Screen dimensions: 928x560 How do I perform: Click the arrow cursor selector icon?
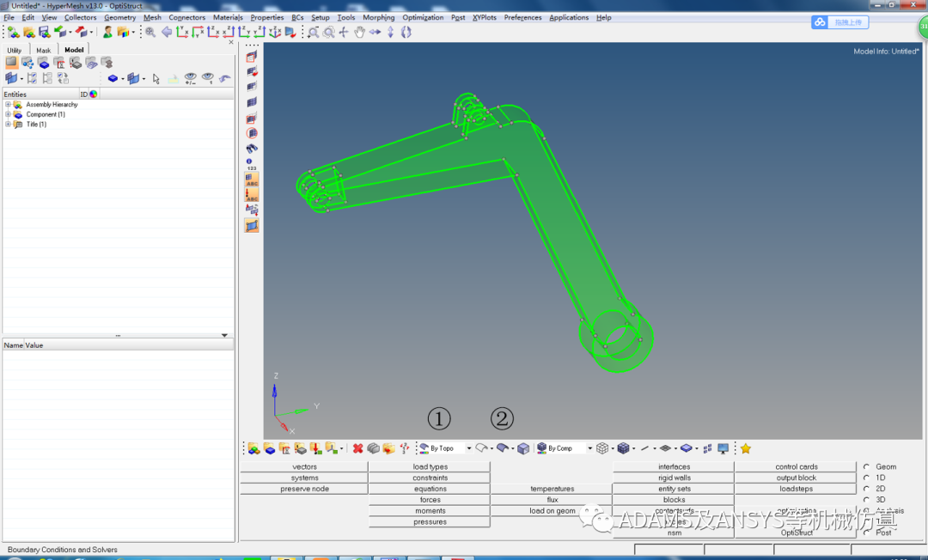pyautogui.click(x=156, y=78)
